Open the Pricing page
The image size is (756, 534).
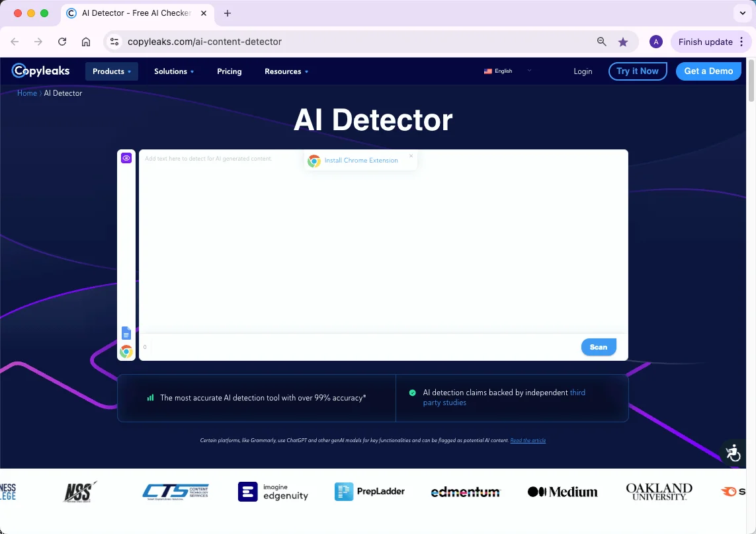[229, 71]
